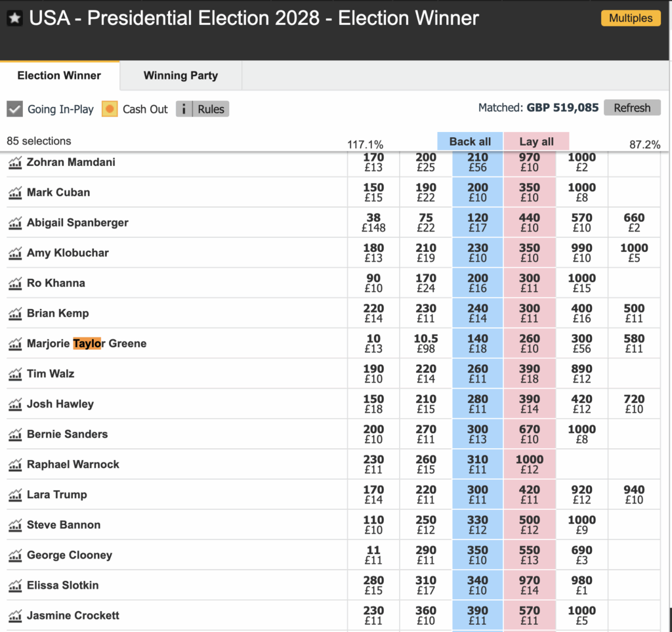Click the Lay all column header
The height and width of the screenshot is (632, 672).
(536, 141)
